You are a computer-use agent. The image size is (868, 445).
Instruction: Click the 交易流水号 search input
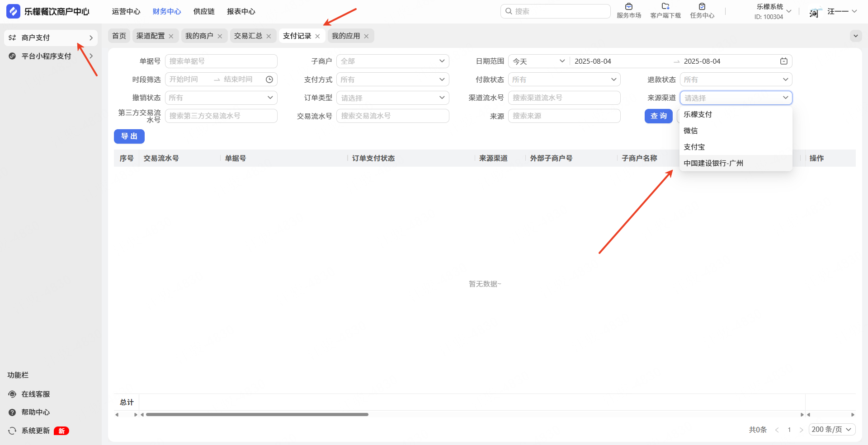(392, 116)
